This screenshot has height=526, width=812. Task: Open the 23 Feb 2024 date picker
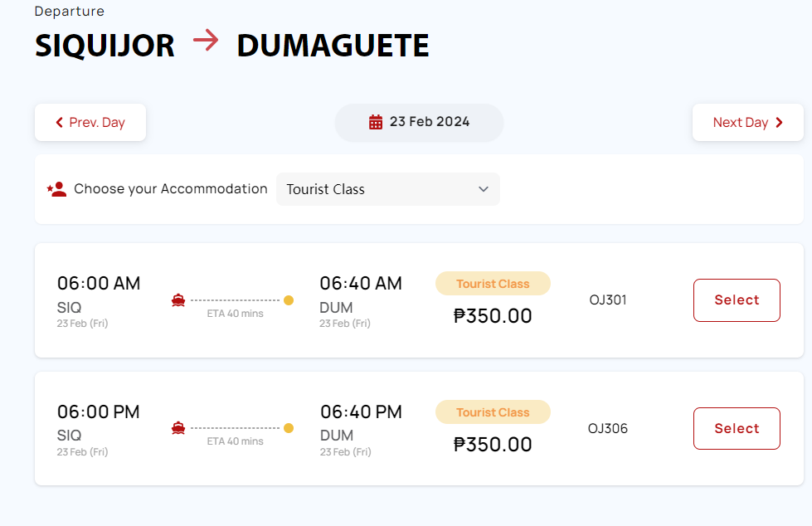point(419,122)
